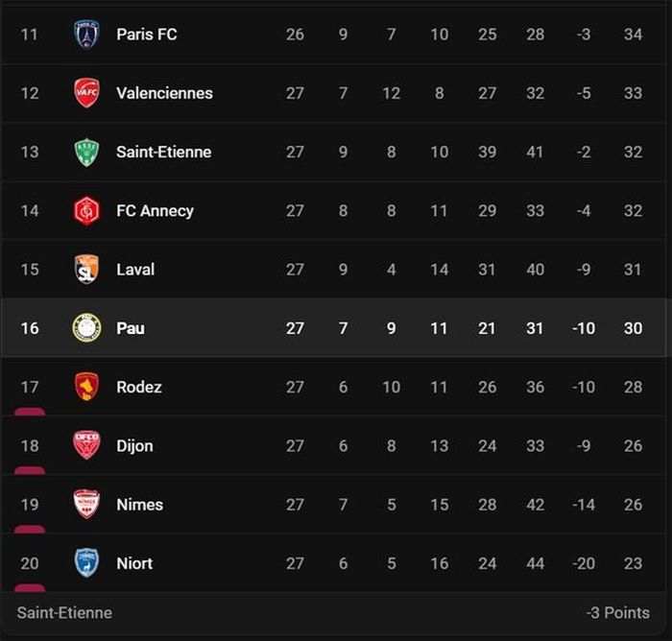Click the Pau round crest icon
Image resolution: width=672 pixels, height=641 pixels.
pyautogui.click(x=86, y=328)
